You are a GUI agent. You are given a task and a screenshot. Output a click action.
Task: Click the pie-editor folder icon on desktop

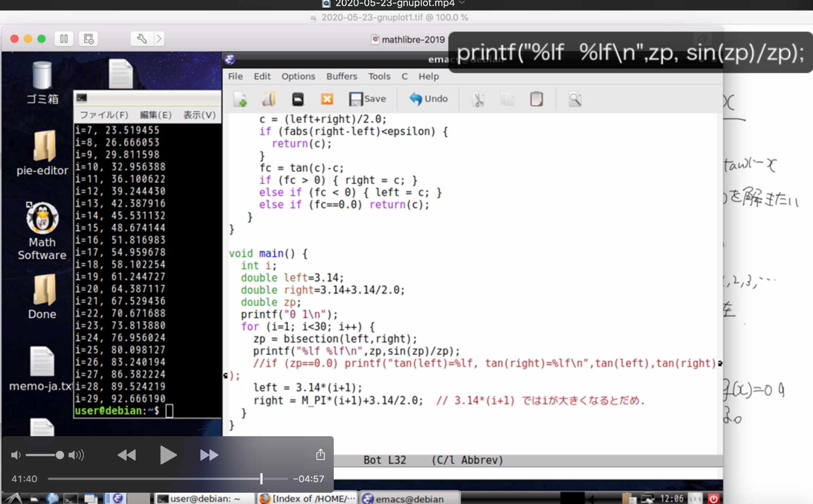pyautogui.click(x=44, y=146)
